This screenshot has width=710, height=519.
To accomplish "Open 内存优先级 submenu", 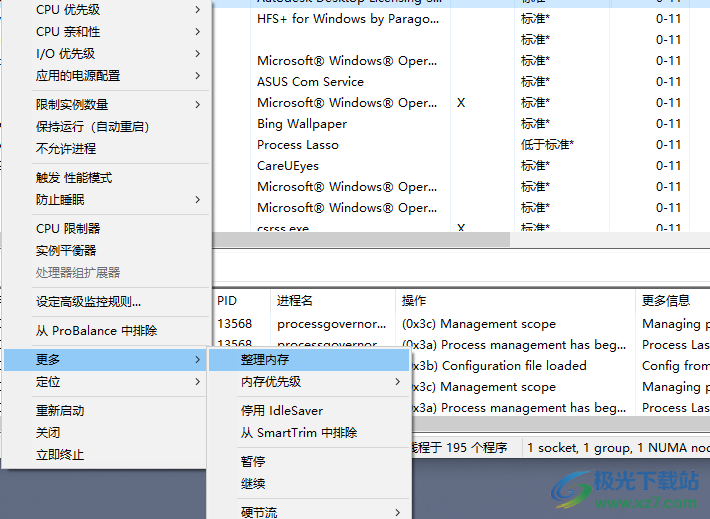I will coord(309,382).
